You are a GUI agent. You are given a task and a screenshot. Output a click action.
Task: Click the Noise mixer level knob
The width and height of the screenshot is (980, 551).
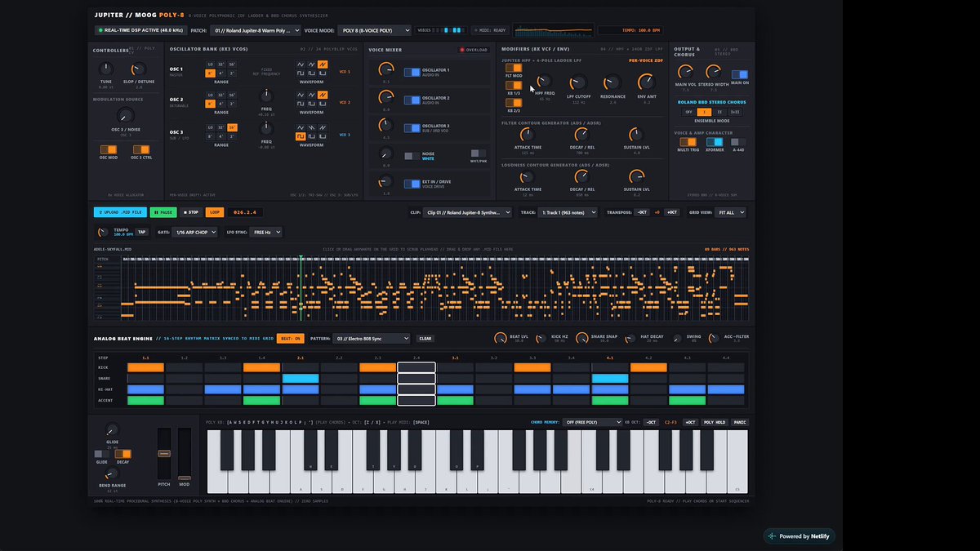click(385, 155)
